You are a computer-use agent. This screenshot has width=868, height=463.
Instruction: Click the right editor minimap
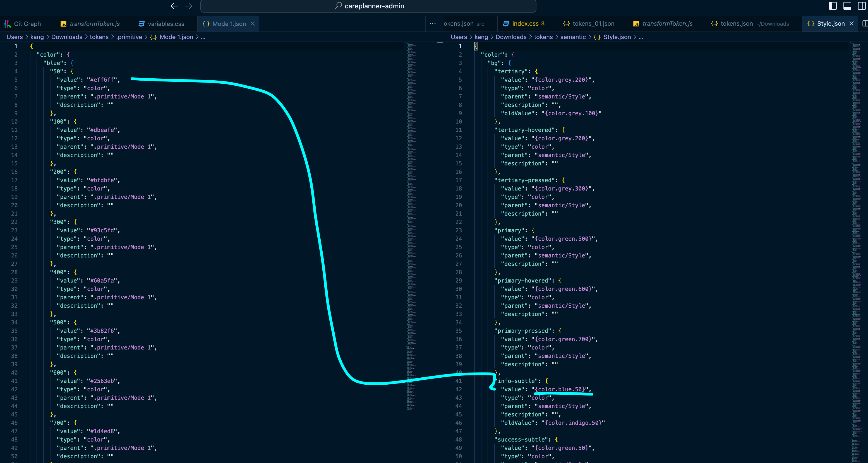point(856,252)
